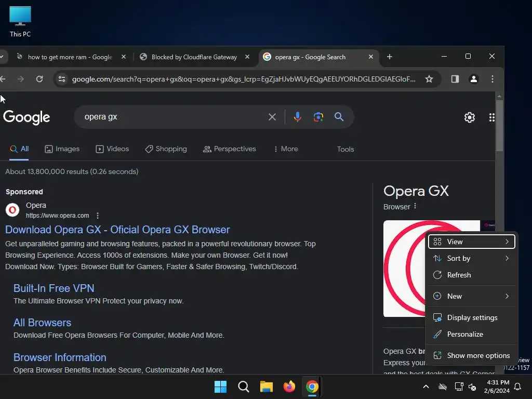Open a new Chrome tab
Screen dimensions: 532x399
(x=390, y=57)
